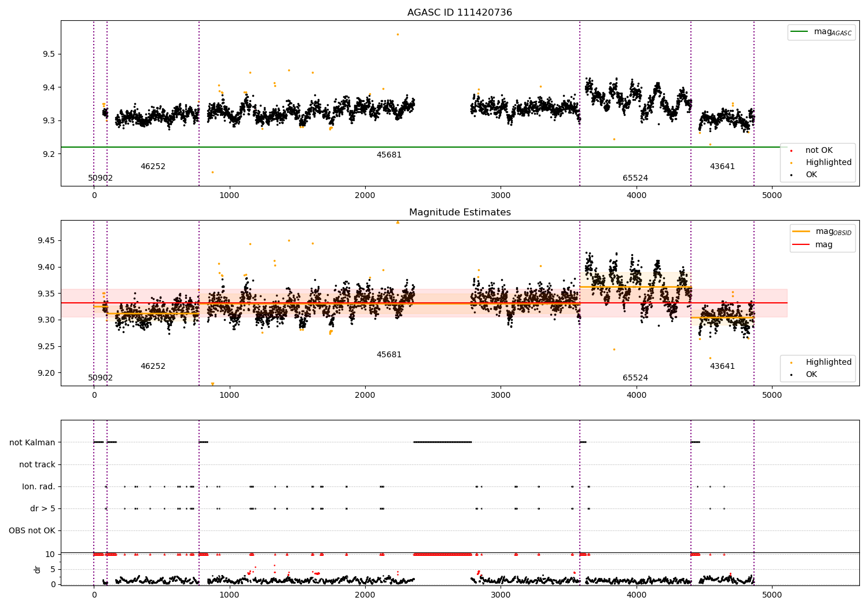Click the 9.20 y-axis tick label
868x608 pixels.
[x=47, y=373]
